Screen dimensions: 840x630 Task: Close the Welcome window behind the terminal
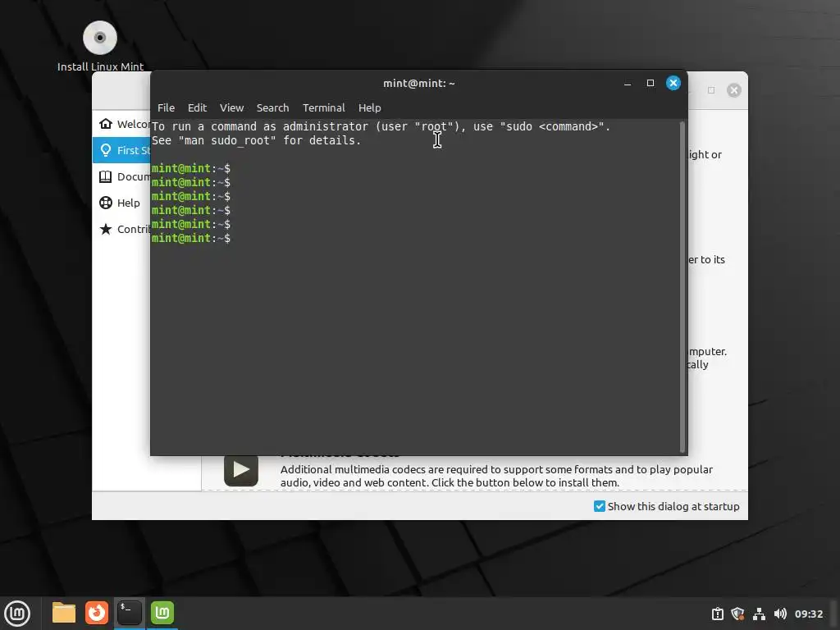pos(734,90)
